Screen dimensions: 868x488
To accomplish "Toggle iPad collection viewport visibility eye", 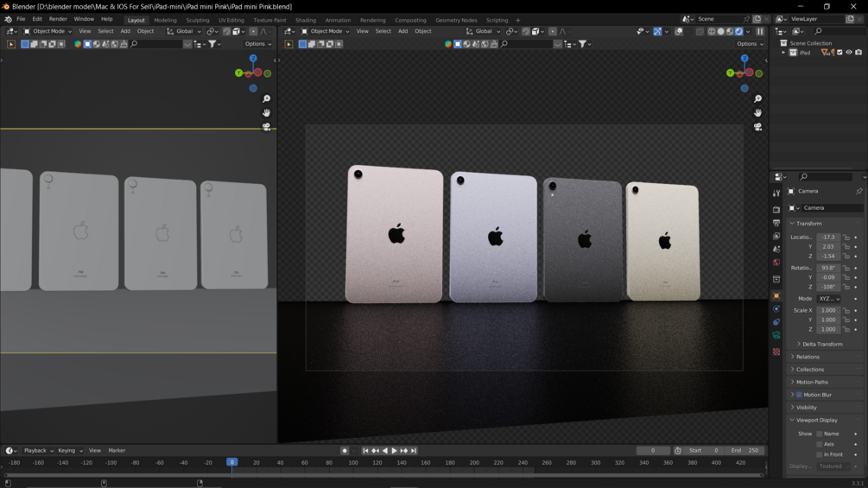I will tap(849, 53).
